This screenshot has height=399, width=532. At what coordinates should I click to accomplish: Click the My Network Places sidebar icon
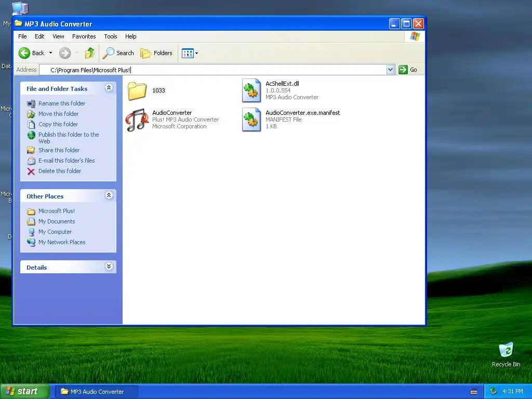click(x=31, y=242)
